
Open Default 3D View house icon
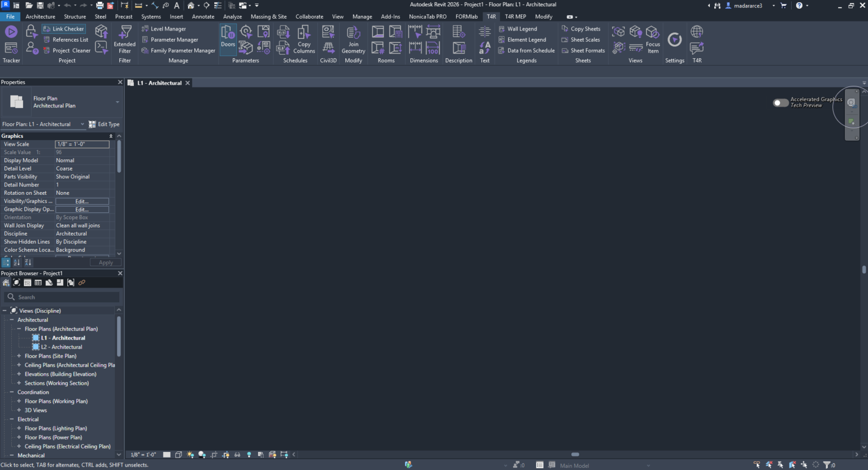[191, 5]
